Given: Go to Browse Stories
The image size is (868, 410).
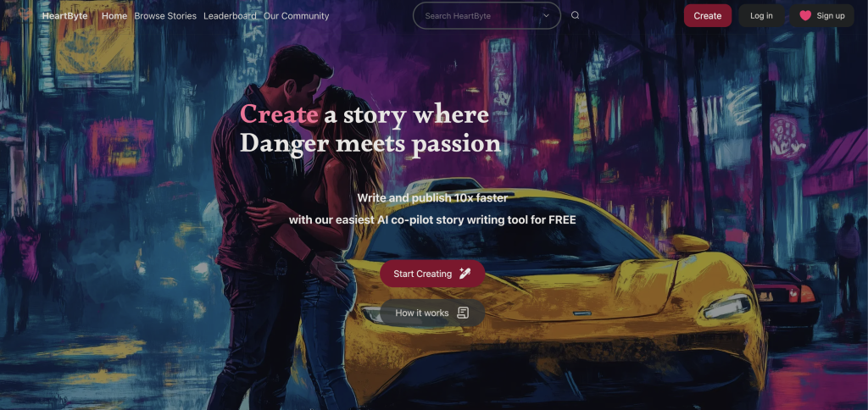Looking at the screenshot, I should point(165,16).
